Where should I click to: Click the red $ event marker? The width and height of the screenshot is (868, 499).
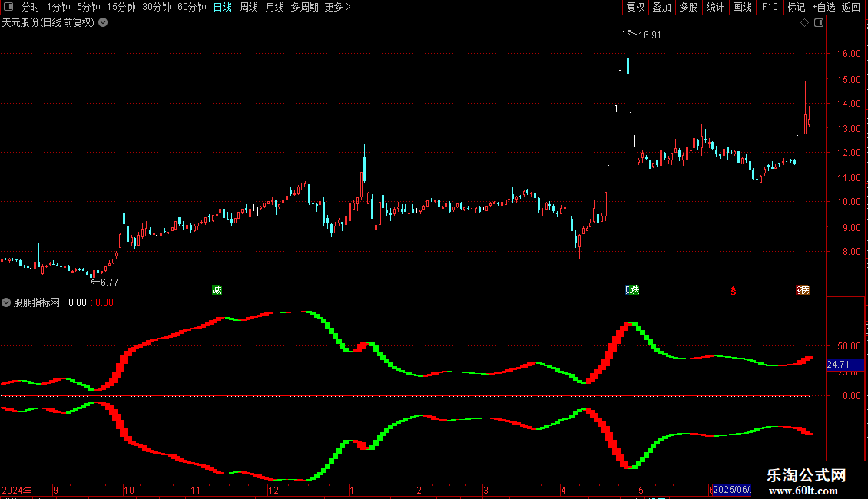[x=734, y=291]
